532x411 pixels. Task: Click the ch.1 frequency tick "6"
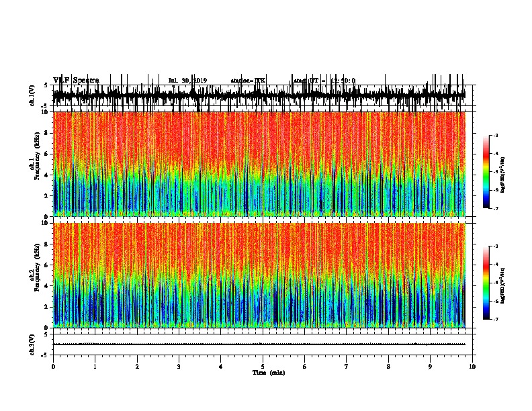[x=47, y=154]
